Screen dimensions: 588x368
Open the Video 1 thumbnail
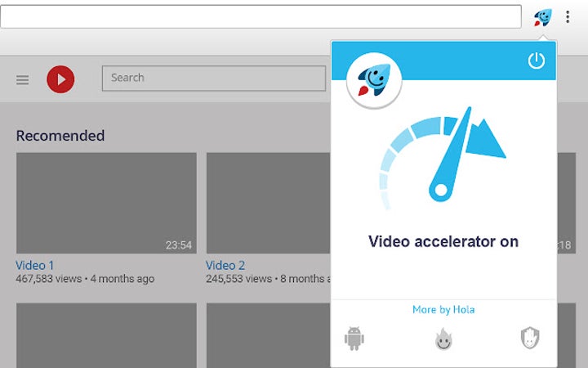pos(106,202)
